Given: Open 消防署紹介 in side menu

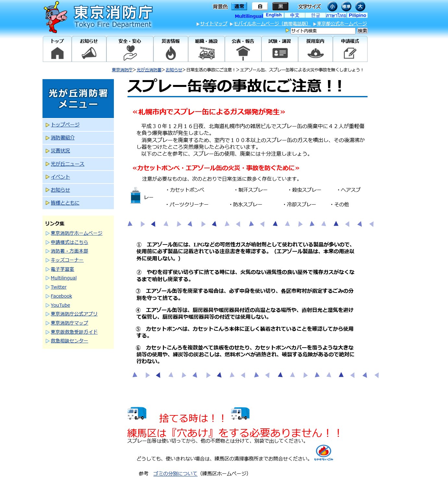Looking at the screenshot, I should tap(63, 138).
